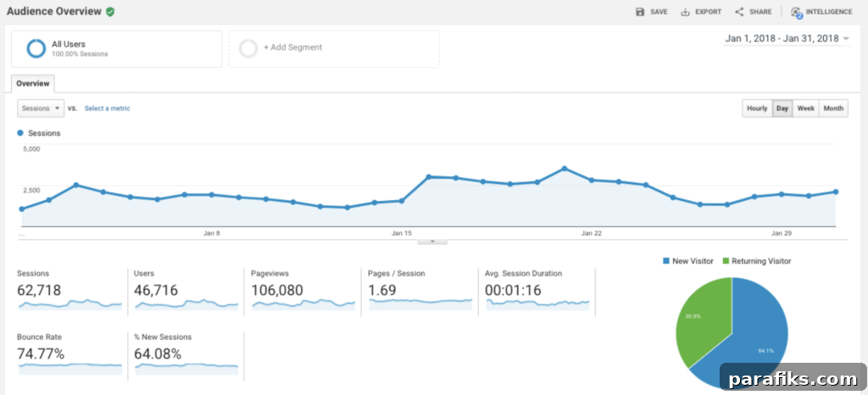The image size is (868, 395).
Task: Click + Add Segment
Action: [292, 47]
